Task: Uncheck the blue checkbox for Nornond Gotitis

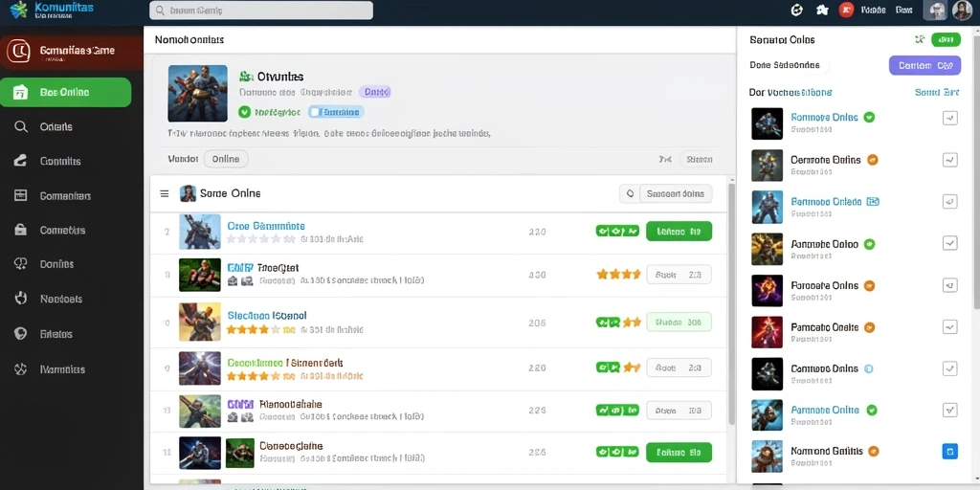Action: coord(950,452)
